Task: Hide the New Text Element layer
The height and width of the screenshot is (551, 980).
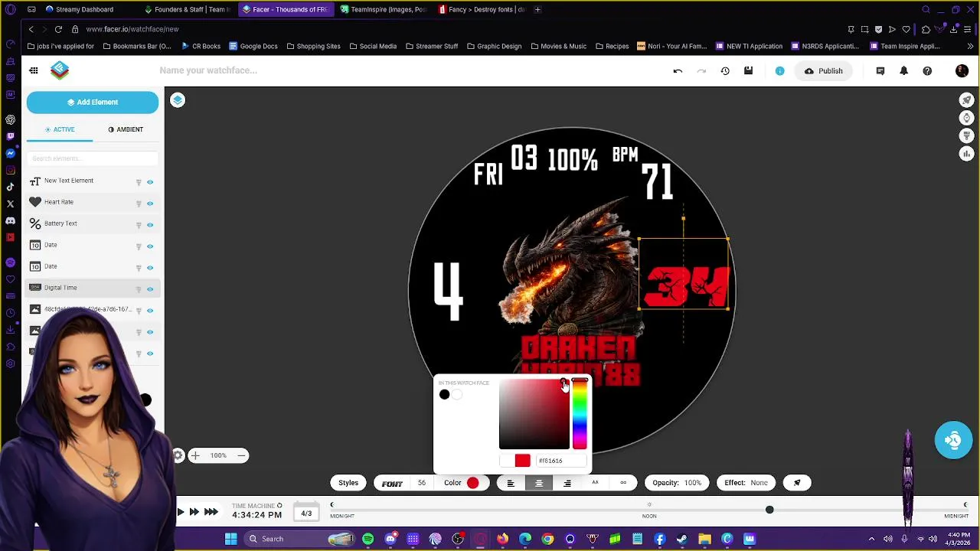Action: (x=150, y=182)
